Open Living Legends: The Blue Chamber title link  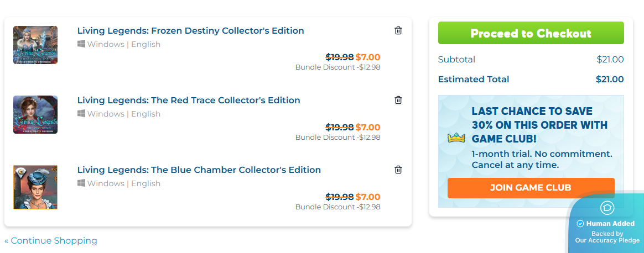(x=199, y=170)
